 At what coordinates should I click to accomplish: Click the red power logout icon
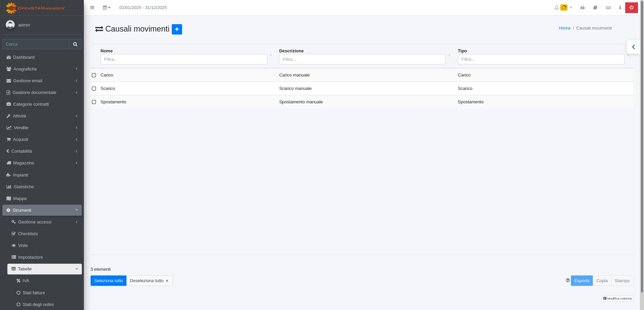(x=631, y=8)
